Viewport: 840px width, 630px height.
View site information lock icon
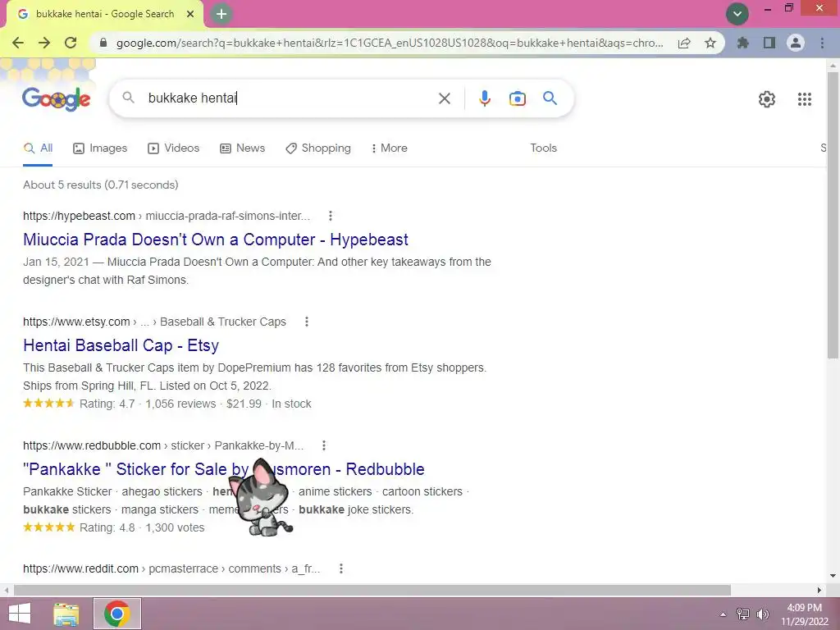pos(103,43)
